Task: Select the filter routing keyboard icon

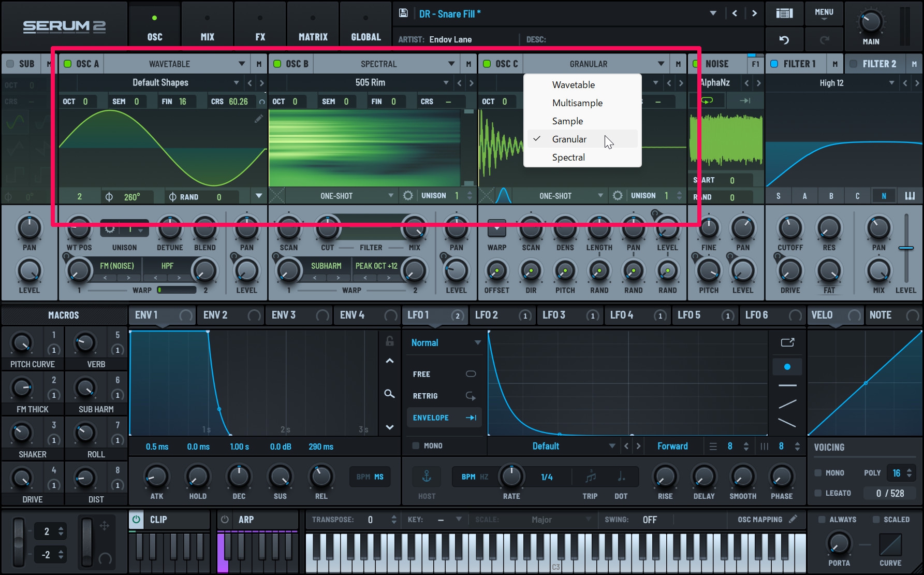Action: click(910, 196)
